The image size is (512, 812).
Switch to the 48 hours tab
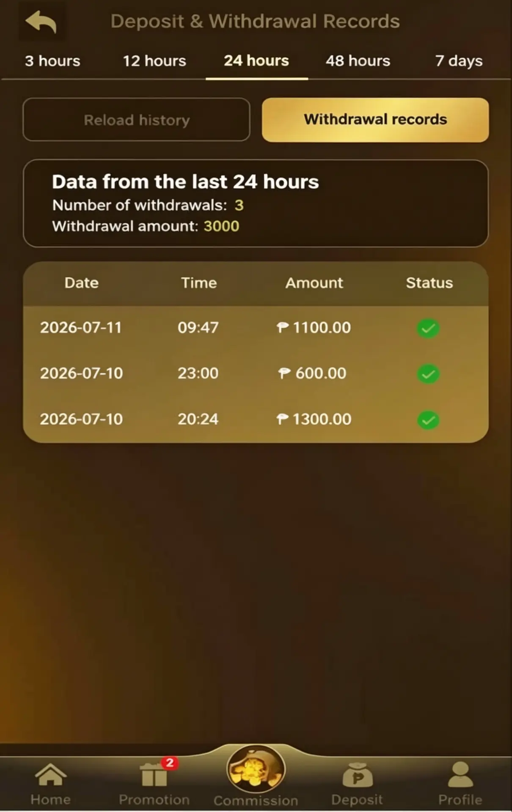[358, 61]
